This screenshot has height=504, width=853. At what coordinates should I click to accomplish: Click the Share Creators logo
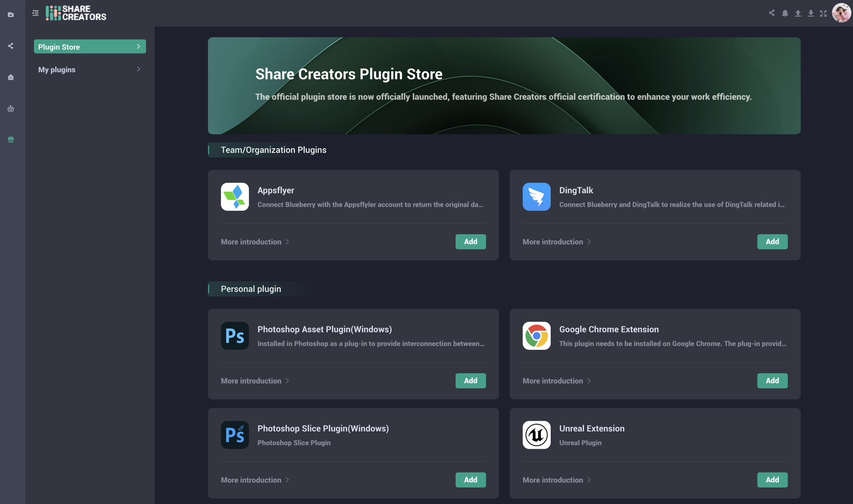(75, 13)
